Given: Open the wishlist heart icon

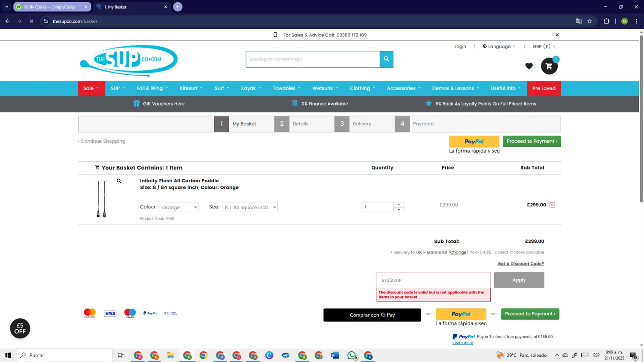Looking at the screenshot, I should point(529,66).
